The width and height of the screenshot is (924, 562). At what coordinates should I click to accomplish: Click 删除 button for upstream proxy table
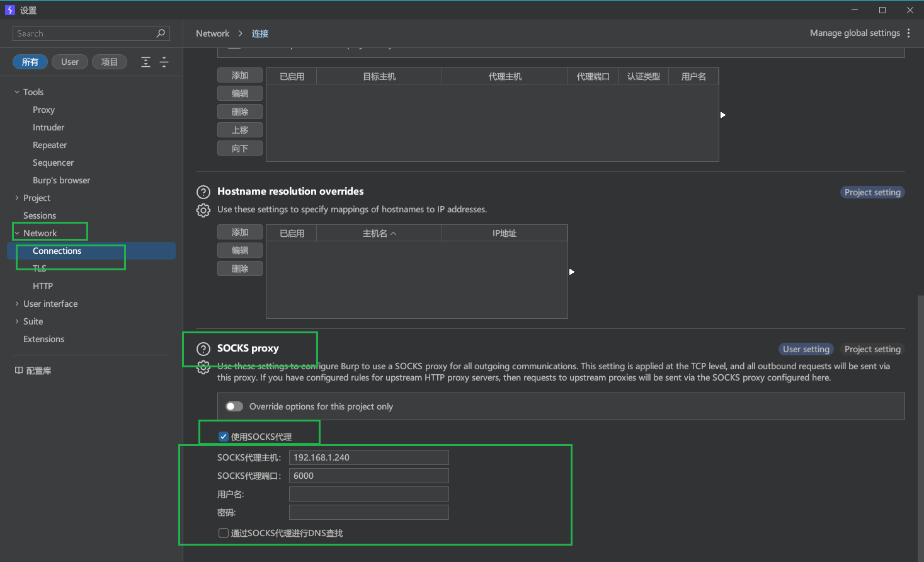click(240, 112)
